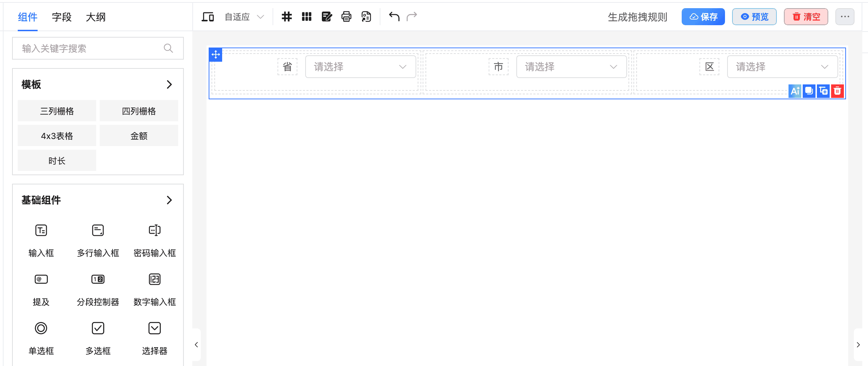Screen dimensions: 868x366
Task: Click the printer icon
Action: (346, 17)
